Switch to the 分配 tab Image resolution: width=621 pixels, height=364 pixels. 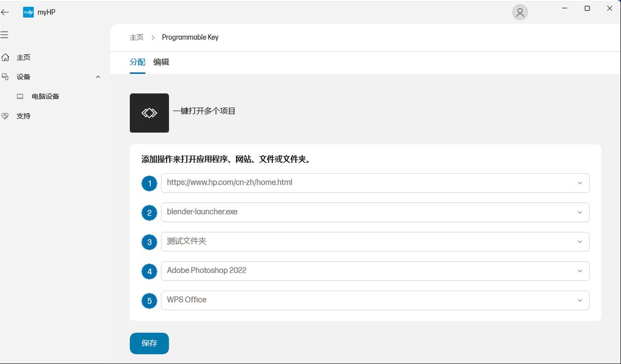click(138, 62)
